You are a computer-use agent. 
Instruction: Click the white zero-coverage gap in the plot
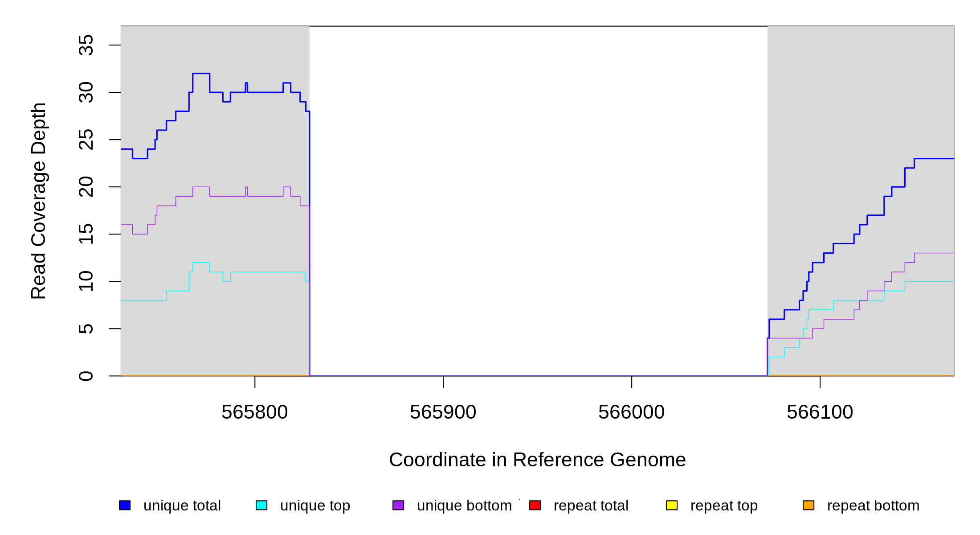coord(538,201)
